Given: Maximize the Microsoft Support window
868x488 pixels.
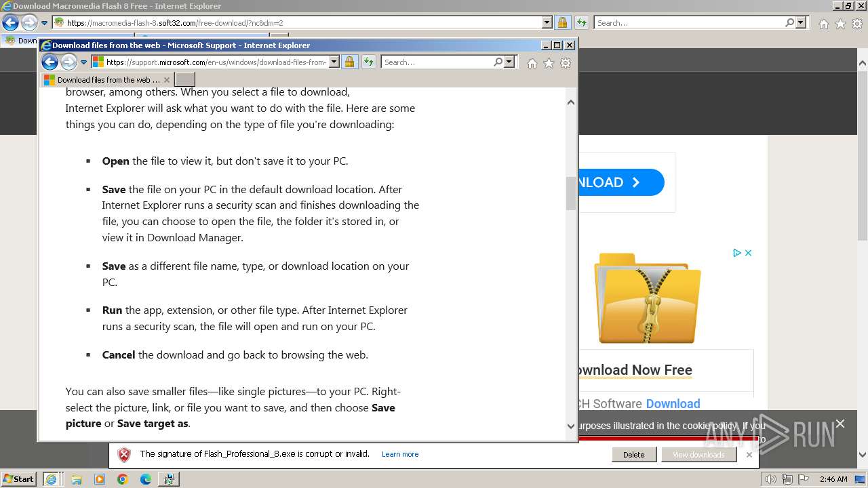Looking at the screenshot, I should point(557,45).
